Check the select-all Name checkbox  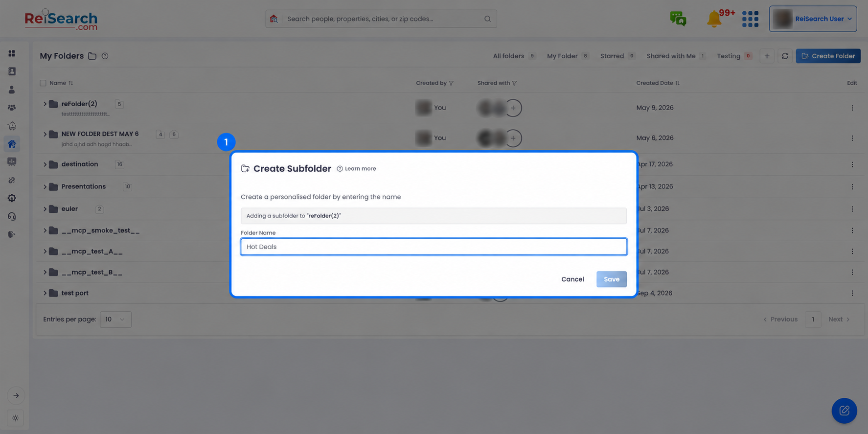point(43,83)
